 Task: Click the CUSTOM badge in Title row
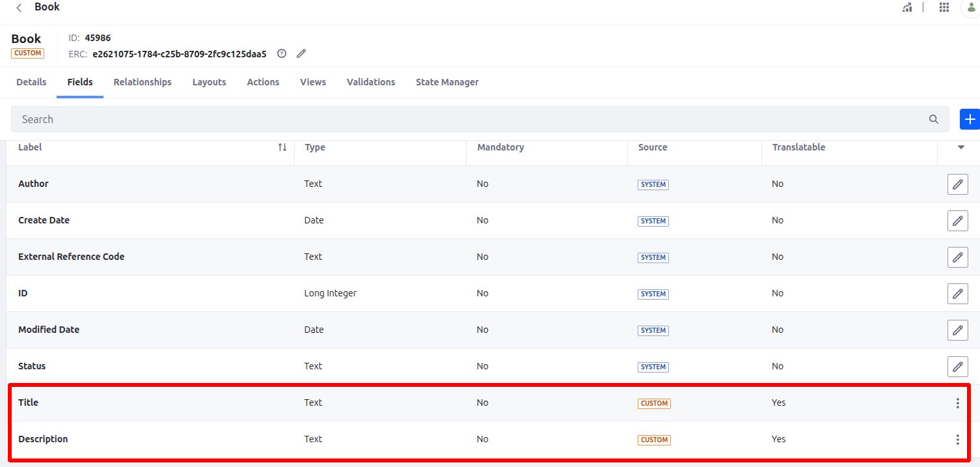pyautogui.click(x=654, y=403)
